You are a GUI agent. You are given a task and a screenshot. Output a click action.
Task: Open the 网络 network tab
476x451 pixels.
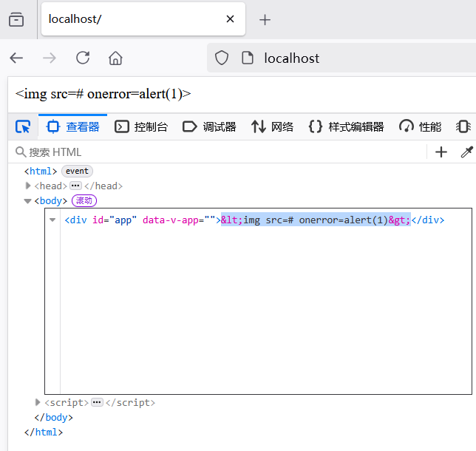pyautogui.click(x=273, y=127)
